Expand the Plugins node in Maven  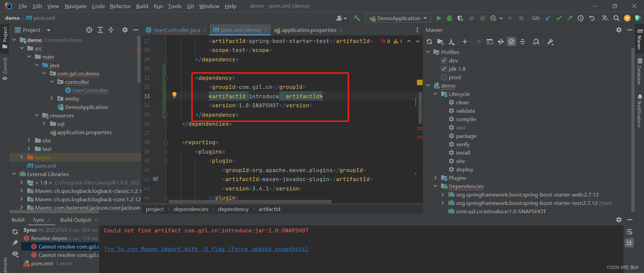pos(435,178)
